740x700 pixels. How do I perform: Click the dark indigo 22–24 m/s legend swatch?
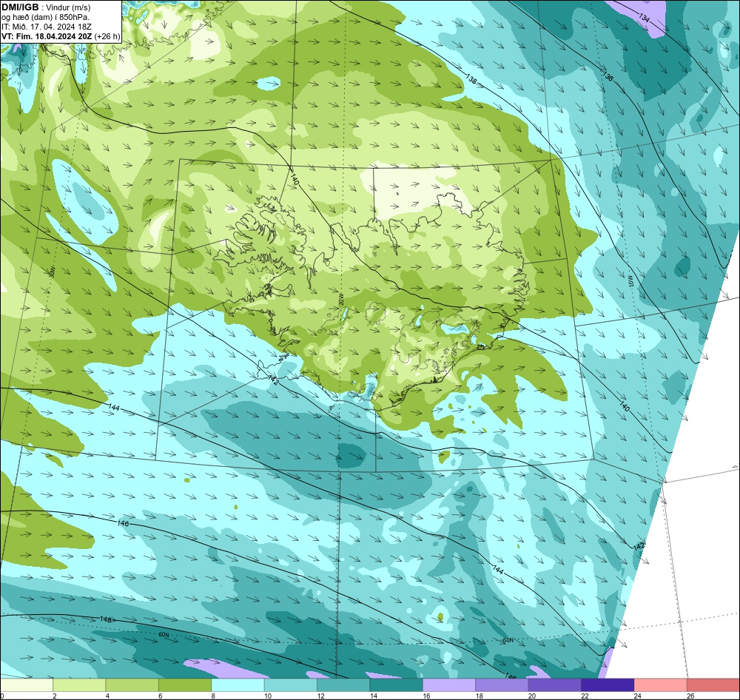[x=608, y=685]
